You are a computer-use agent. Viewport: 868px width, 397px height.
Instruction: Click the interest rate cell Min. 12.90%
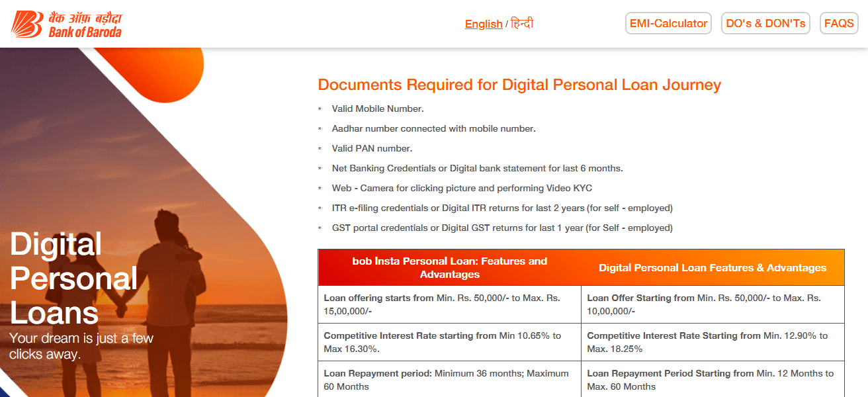point(713,342)
